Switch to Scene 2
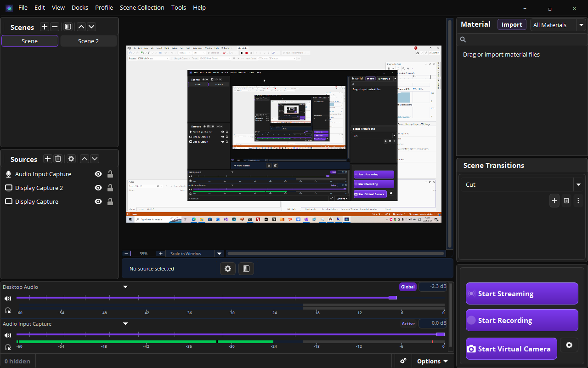Screen dimensions: 588x368 88,41
